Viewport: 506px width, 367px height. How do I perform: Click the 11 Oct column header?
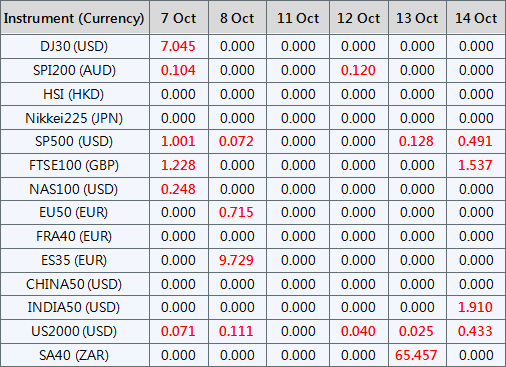tap(298, 18)
